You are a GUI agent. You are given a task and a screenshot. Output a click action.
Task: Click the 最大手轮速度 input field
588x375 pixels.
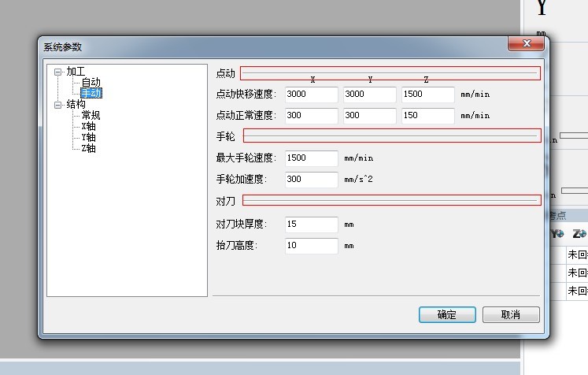tap(311, 158)
